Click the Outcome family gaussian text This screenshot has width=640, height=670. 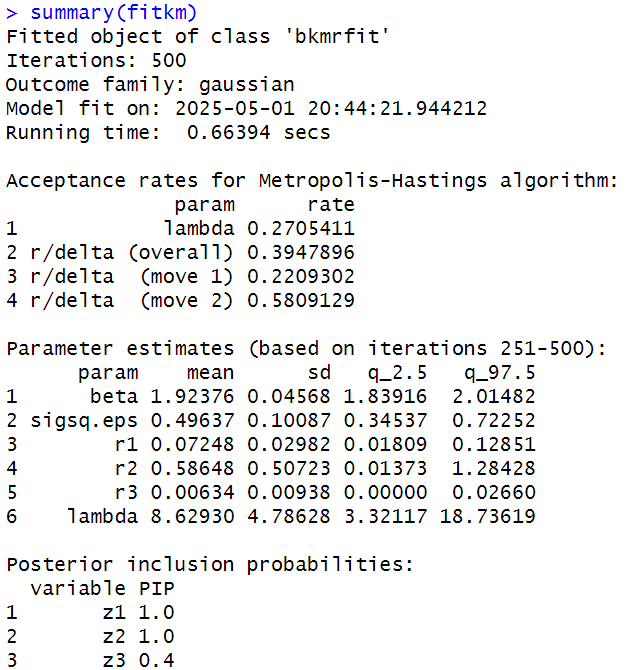pos(247,85)
